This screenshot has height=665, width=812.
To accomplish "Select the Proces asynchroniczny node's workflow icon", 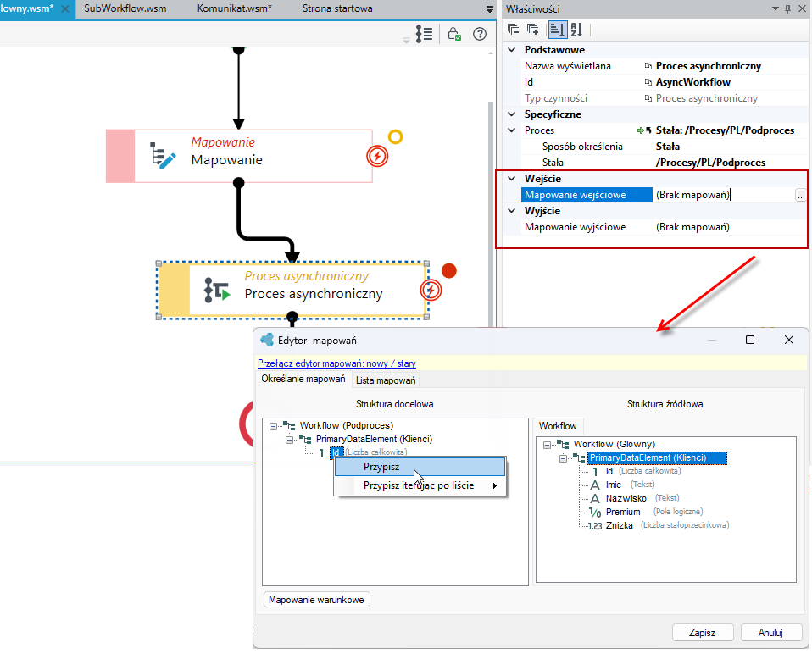I will tap(217, 291).
